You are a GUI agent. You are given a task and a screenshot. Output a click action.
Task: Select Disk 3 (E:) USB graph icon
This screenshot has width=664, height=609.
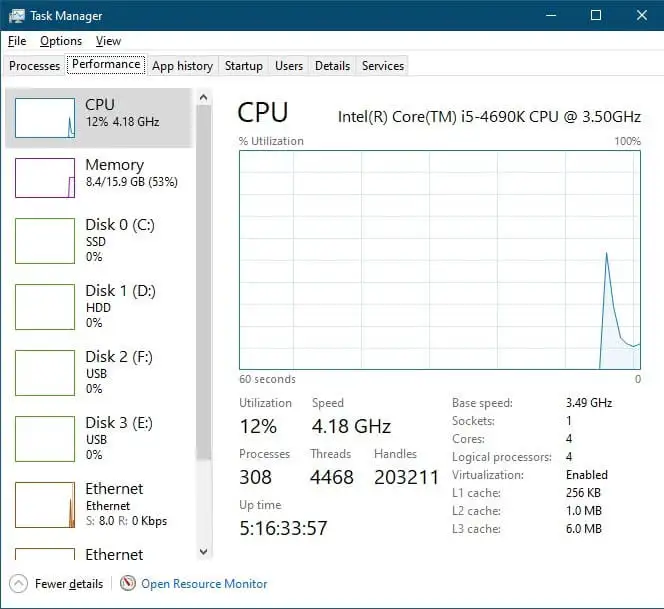(45, 439)
